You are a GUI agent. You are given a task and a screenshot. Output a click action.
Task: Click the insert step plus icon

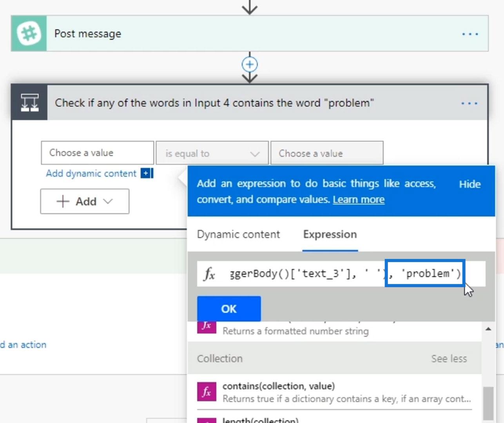250,64
